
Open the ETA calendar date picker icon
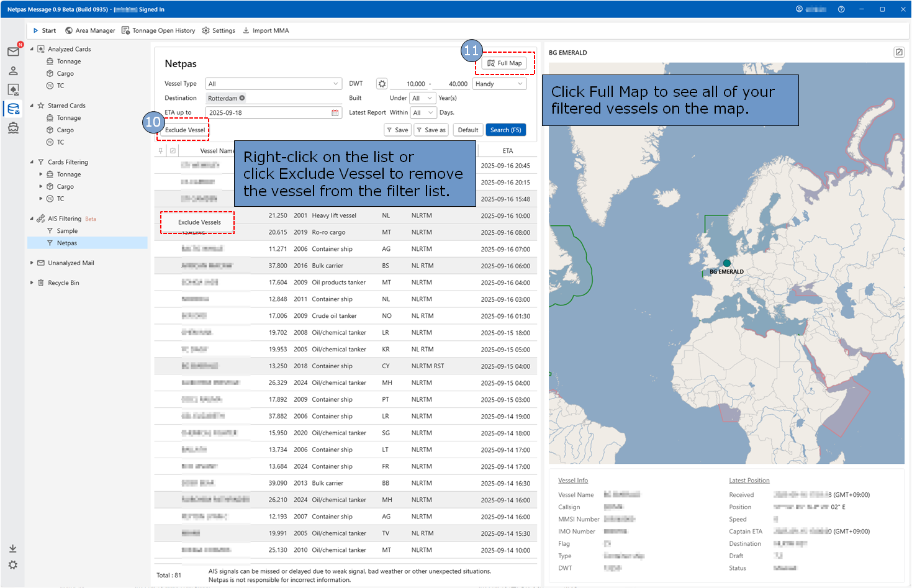point(335,113)
